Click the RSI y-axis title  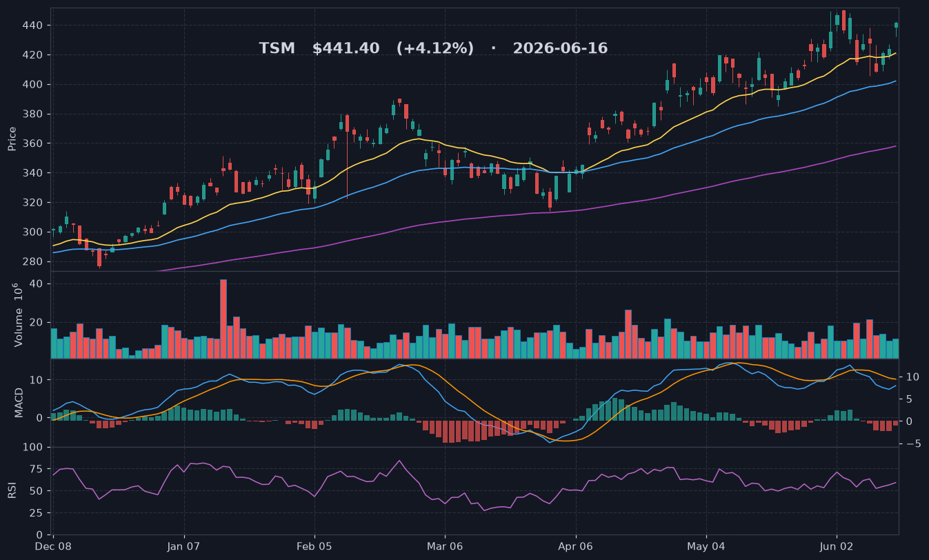tap(12, 490)
